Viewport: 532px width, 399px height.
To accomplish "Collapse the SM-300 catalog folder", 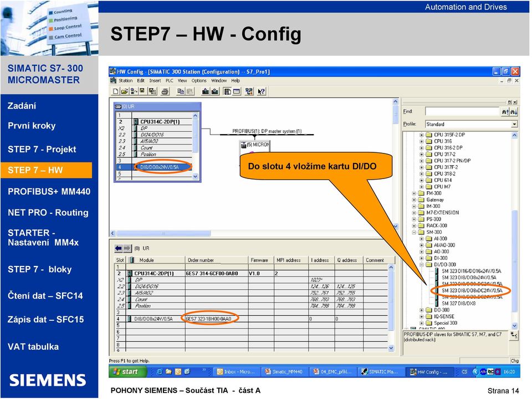I will (x=414, y=232).
